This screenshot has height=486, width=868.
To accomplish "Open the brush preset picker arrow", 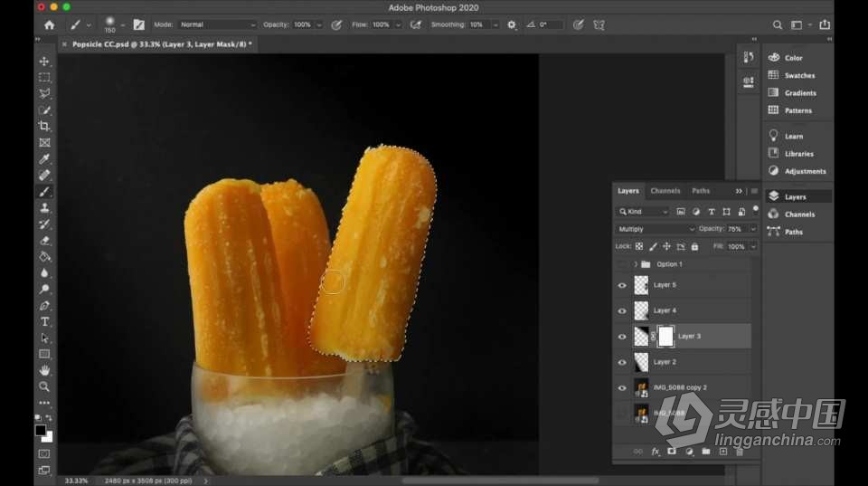I will click(x=122, y=25).
